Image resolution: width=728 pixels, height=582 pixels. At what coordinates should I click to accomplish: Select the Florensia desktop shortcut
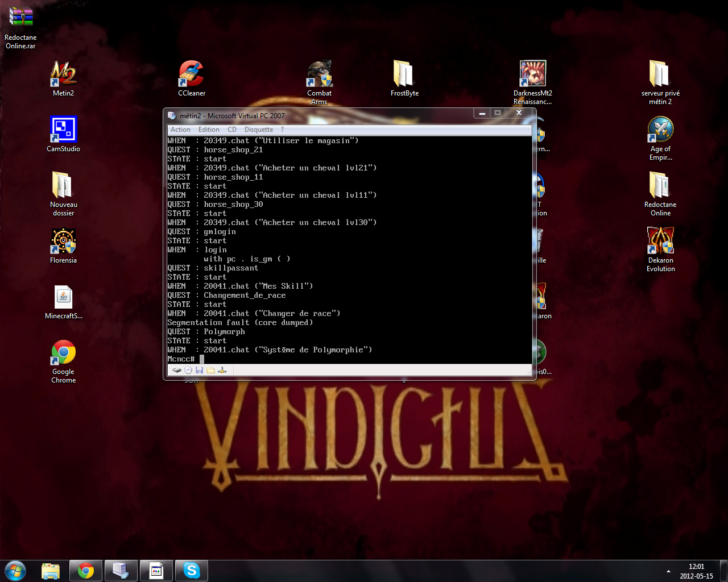[63, 246]
